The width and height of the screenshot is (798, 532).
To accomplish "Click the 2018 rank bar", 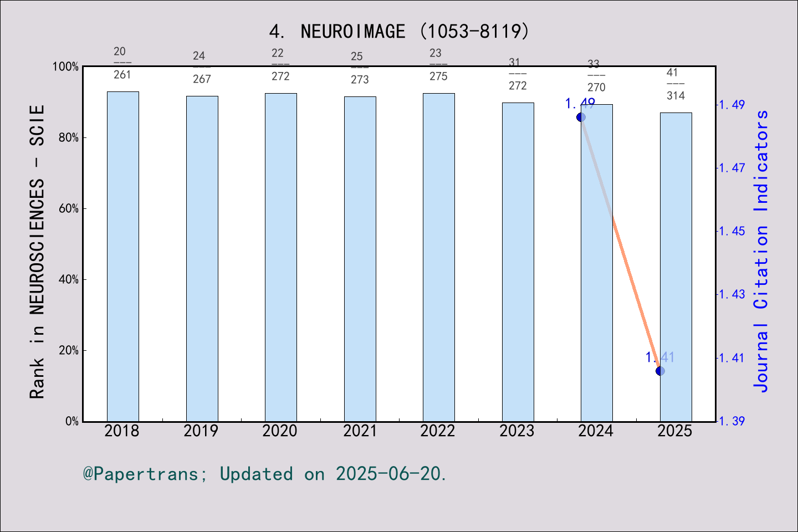I will click(123, 257).
